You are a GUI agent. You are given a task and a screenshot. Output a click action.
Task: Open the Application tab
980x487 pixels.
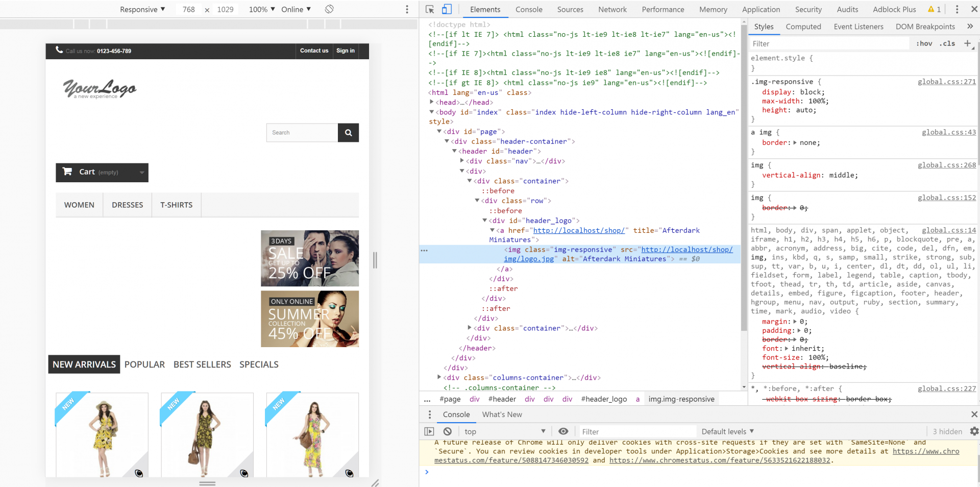pyautogui.click(x=761, y=9)
